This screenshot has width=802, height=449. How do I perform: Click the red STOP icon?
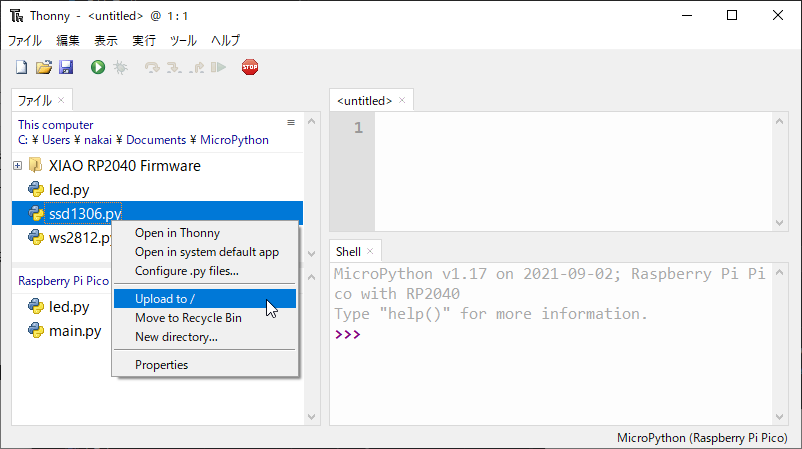click(250, 67)
